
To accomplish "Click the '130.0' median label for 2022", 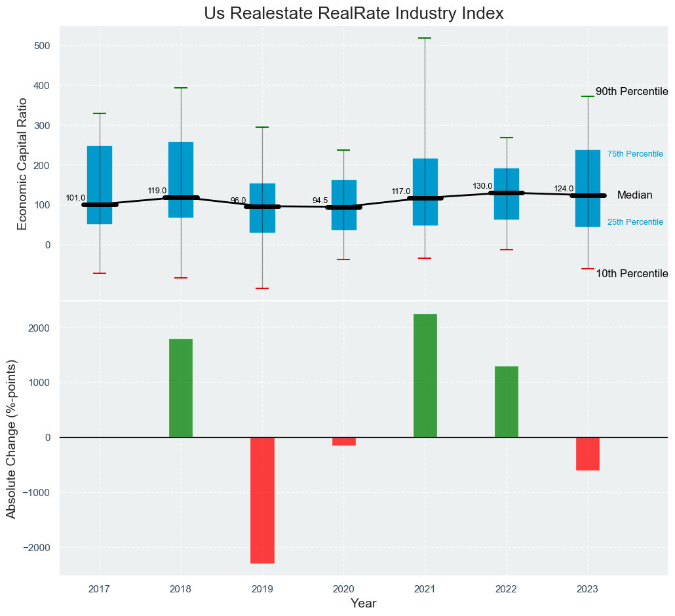I will coord(482,186).
